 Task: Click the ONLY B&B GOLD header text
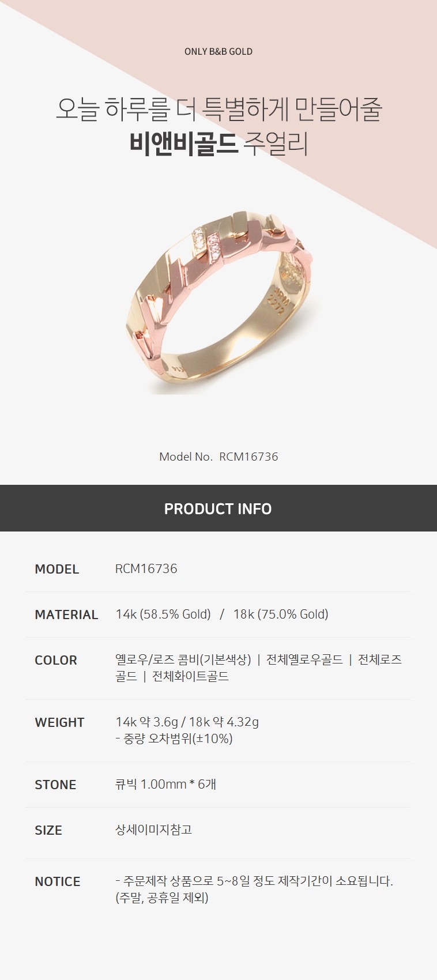tap(218, 51)
